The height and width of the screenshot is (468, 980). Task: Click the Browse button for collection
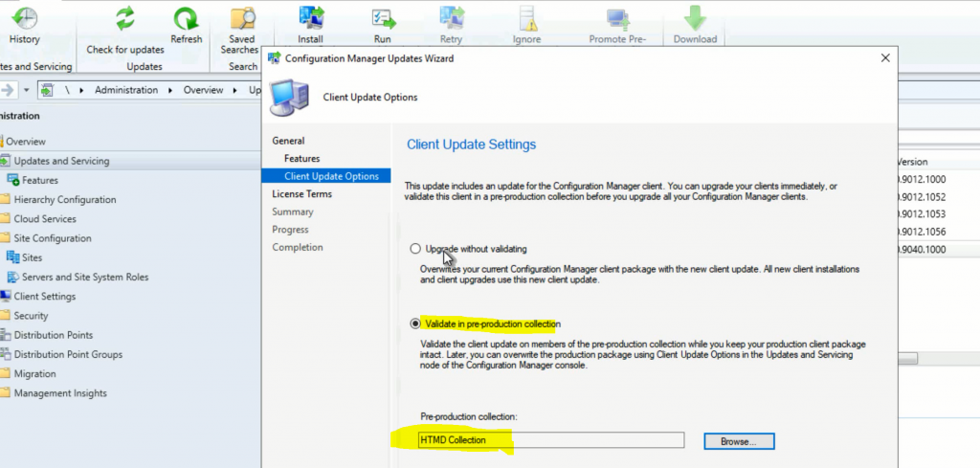pyautogui.click(x=739, y=441)
